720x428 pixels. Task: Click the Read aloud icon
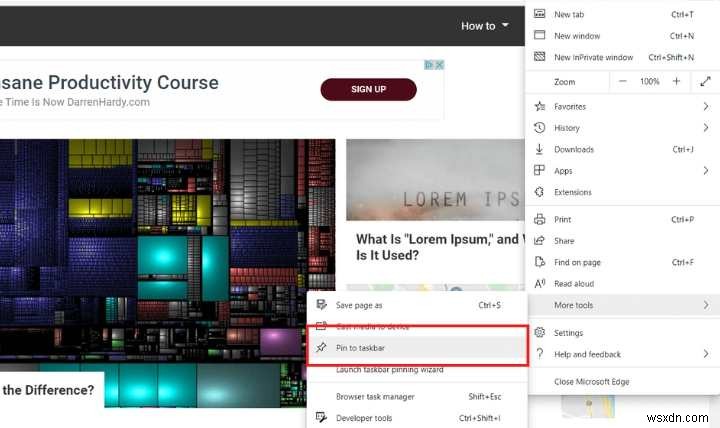(x=540, y=283)
